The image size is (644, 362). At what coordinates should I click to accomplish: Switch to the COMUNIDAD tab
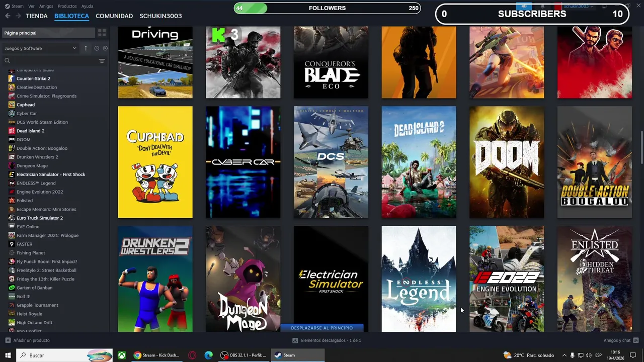[114, 16]
